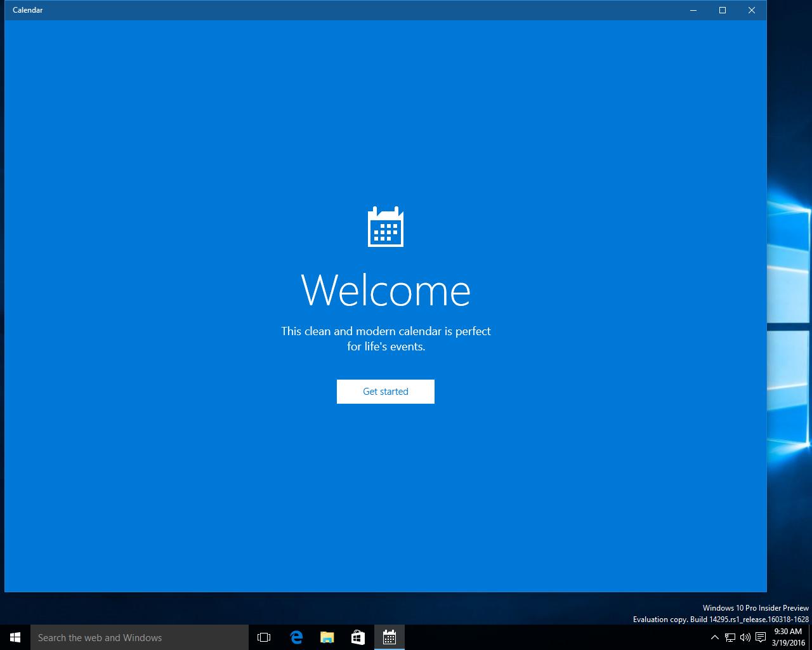The height and width of the screenshot is (650, 812).
Task: Open the Action Center notifications icon
Action: click(x=761, y=637)
